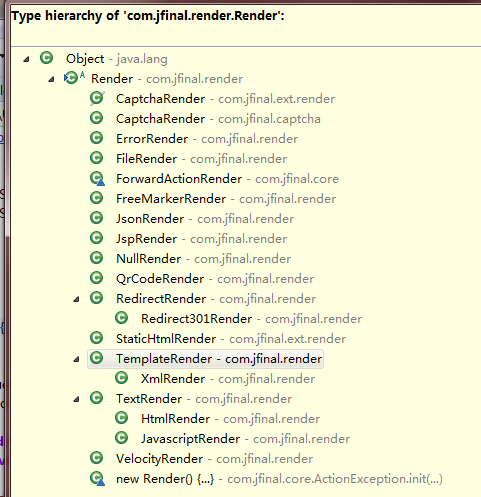Screen dimensions: 481x497
Task: Click the RedirectRender class icon
Action: (97, 298)
